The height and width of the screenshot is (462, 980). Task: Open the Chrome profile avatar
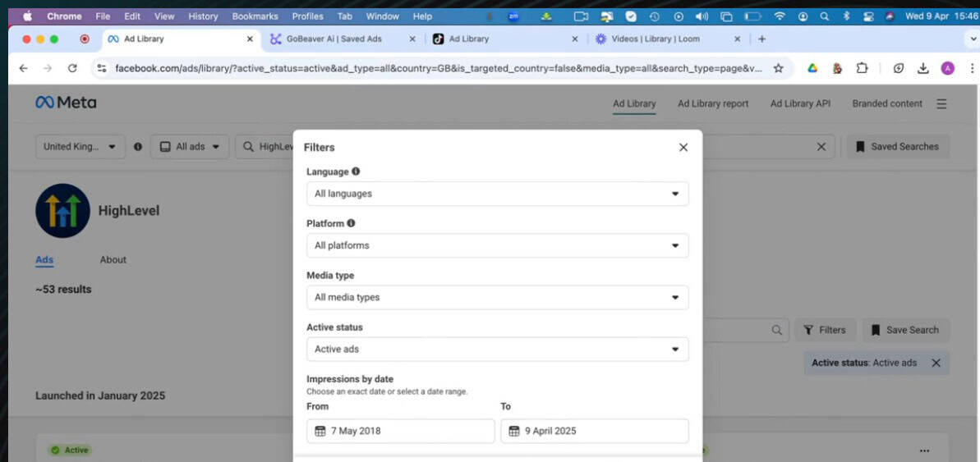[947, 68]
